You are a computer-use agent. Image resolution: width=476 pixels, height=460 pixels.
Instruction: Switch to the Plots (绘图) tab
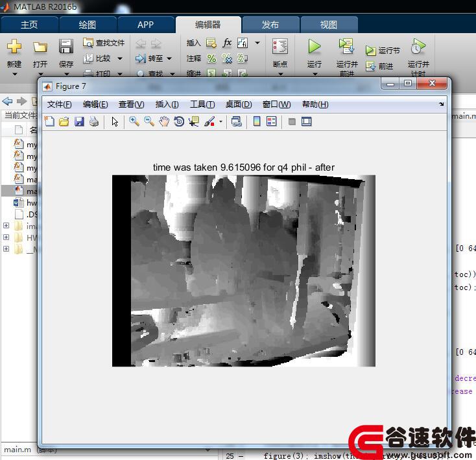coord(88,25)
